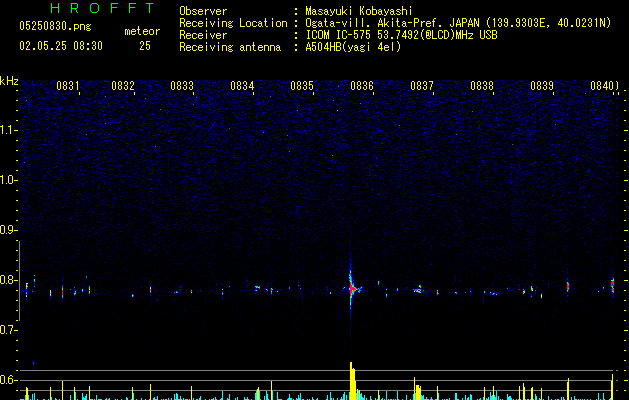Select observer name Masayuki Kobayashi
Viewport: 629px width, 400px height.
click(x=359, y=11)
